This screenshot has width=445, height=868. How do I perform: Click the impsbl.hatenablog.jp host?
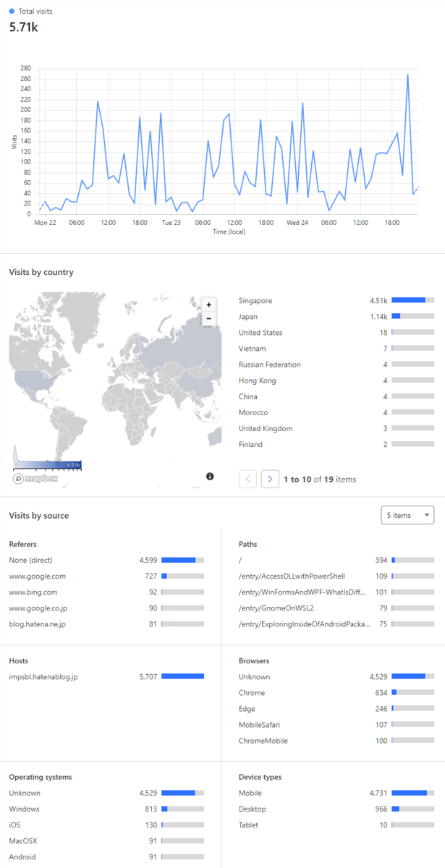click(x=106, y=677)
